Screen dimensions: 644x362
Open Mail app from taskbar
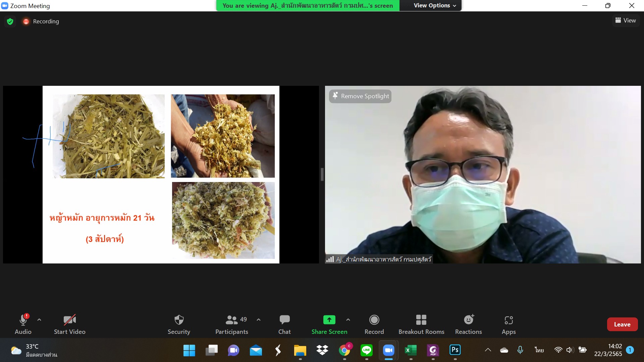(x=256, y=350)
